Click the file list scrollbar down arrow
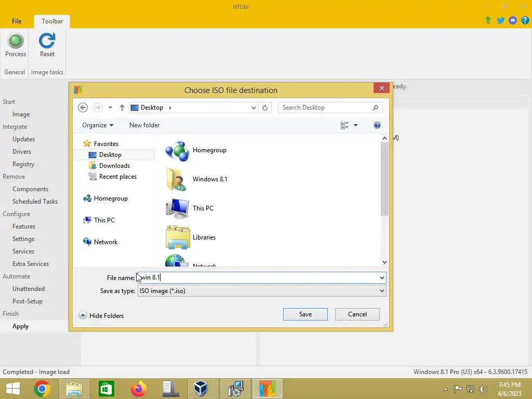This screenshot has height=399, width=532. coord(384,262)
